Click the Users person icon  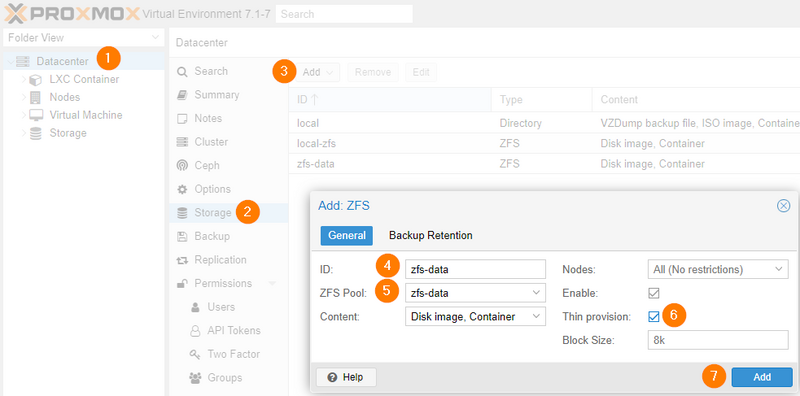(x=195, y=307)
